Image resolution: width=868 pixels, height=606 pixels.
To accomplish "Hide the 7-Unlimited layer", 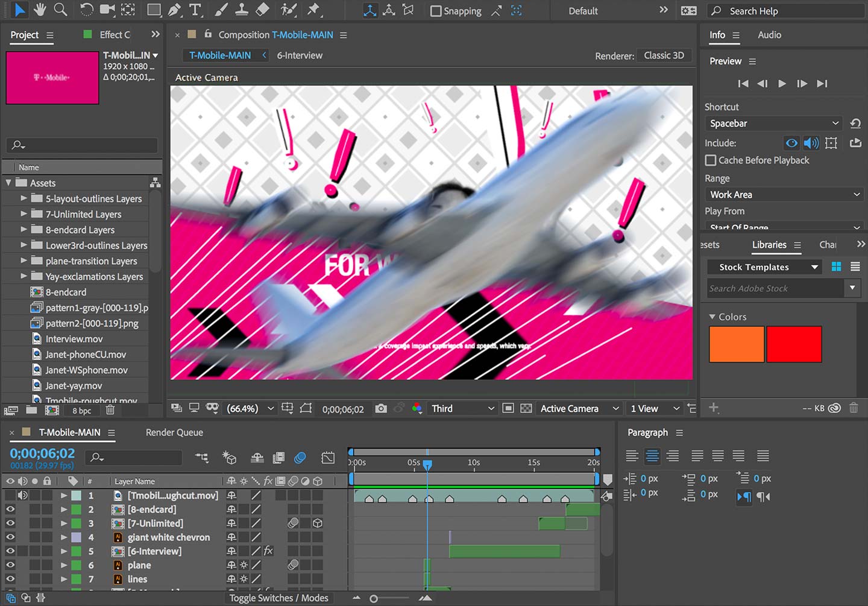I will point(10,523).
